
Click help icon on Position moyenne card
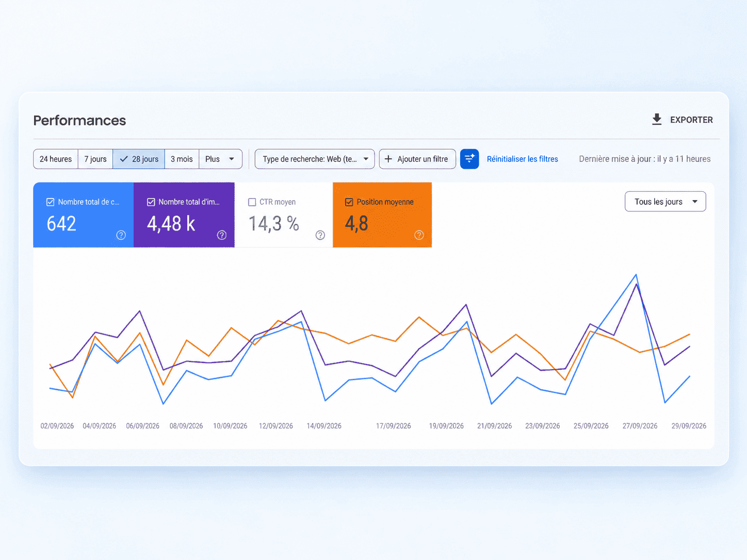419,235
